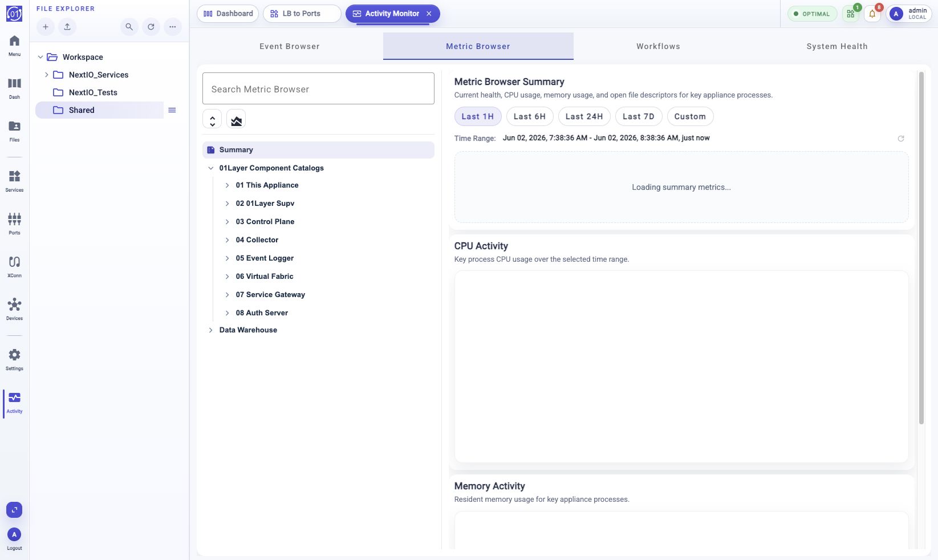This screenshot has height=560, width=938.
Task: Select the Summary item in metric tree
Action: [318, 150]
